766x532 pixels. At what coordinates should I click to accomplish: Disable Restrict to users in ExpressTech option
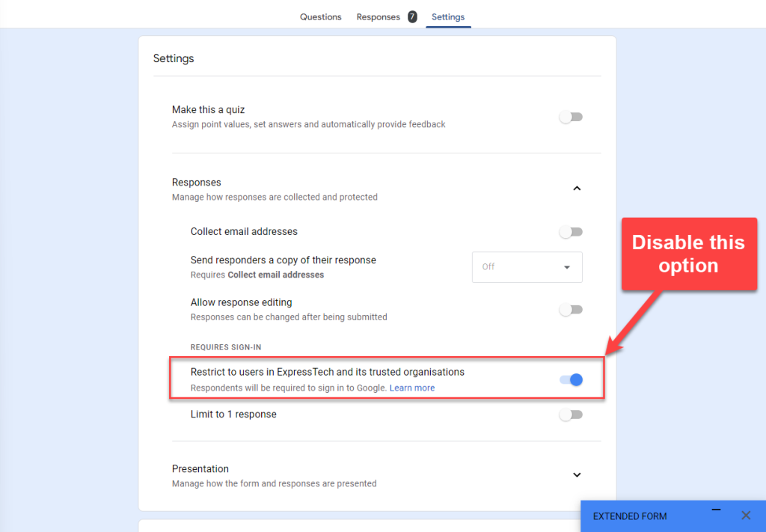pos(571,379)
